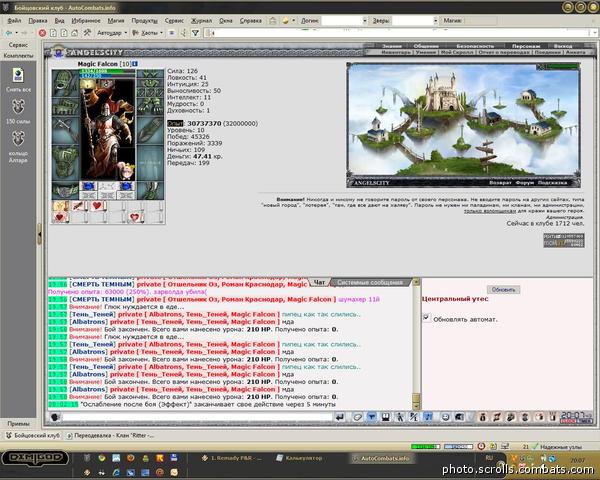Click the chat message input field
600x480 pixels.
(x=197, y=417)
